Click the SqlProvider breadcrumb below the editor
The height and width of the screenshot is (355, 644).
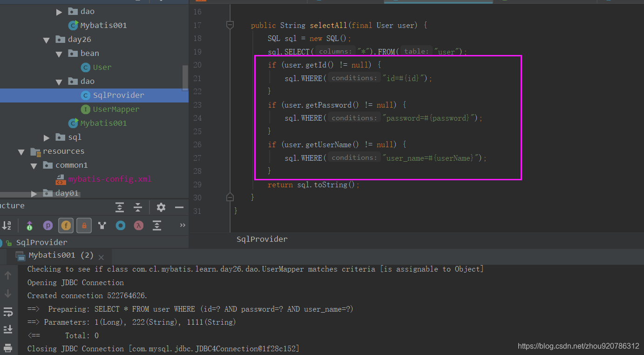(x=262, y=239)
